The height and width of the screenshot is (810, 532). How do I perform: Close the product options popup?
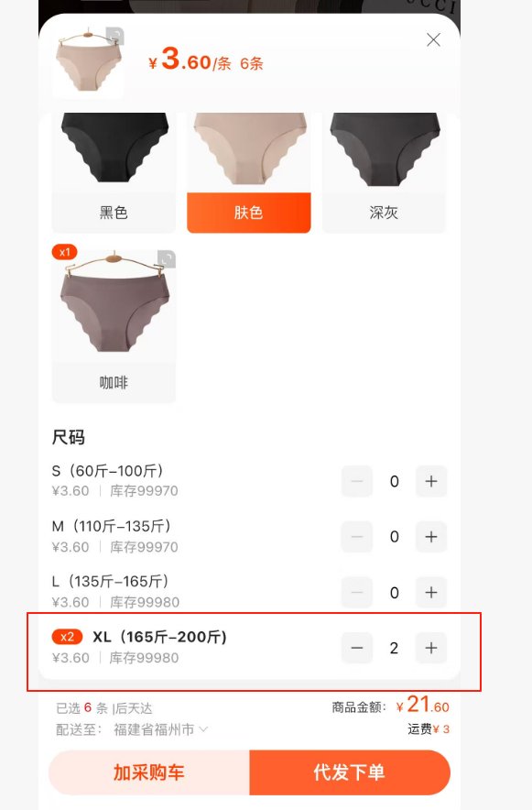[x=433, y=39]
